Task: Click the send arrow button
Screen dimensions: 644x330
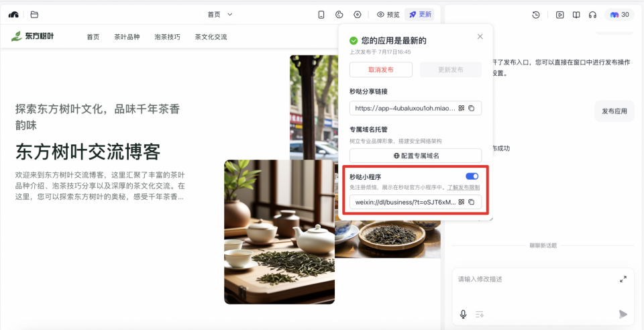Action: pos(623,315)
